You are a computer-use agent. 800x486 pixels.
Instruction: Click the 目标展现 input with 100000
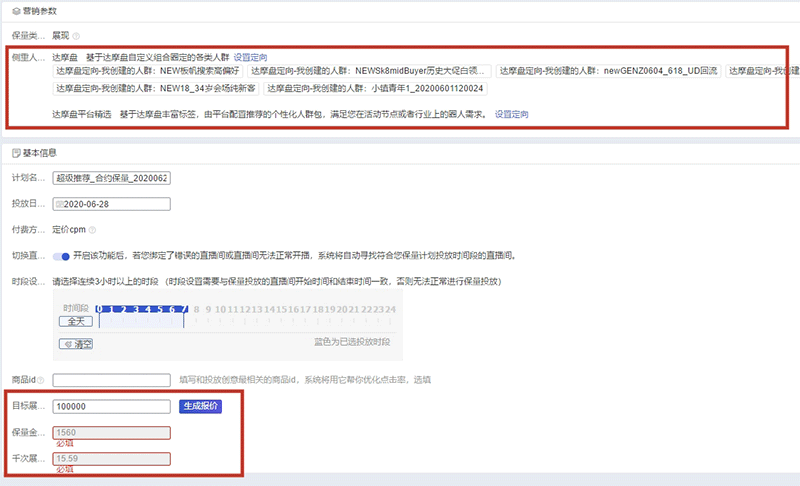tap(111, 407)
